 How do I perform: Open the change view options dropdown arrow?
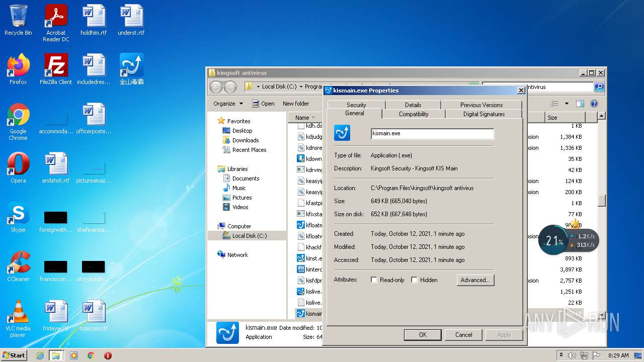point(566,104)
